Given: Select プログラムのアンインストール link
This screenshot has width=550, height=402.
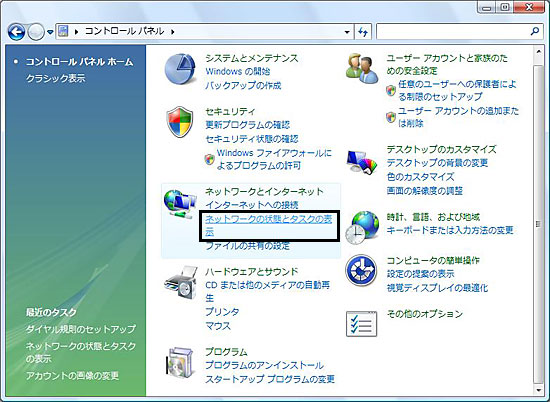Looking at the screenshot, I should (x=264, y=365).
